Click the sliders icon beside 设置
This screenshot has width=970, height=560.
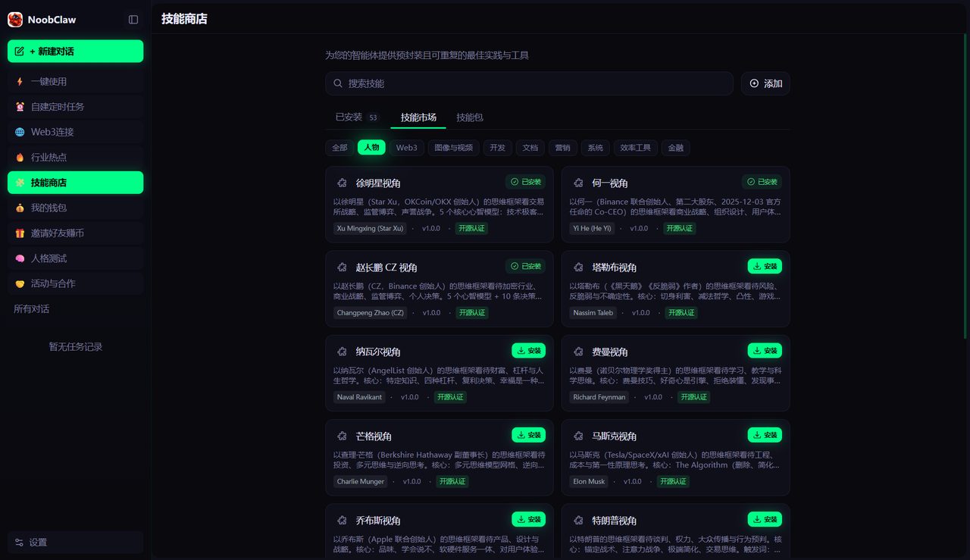pos(20,543)
